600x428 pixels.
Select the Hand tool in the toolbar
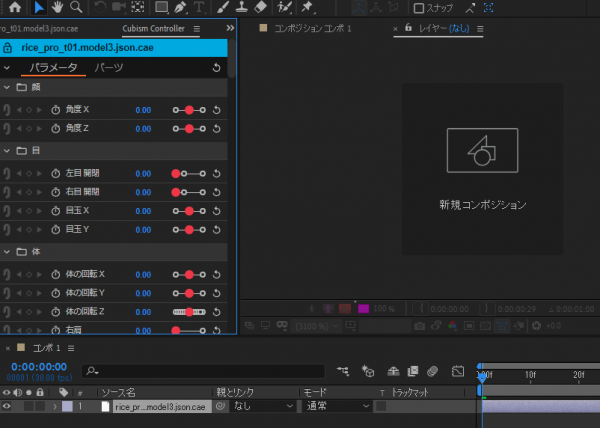[x=59, y=7]
